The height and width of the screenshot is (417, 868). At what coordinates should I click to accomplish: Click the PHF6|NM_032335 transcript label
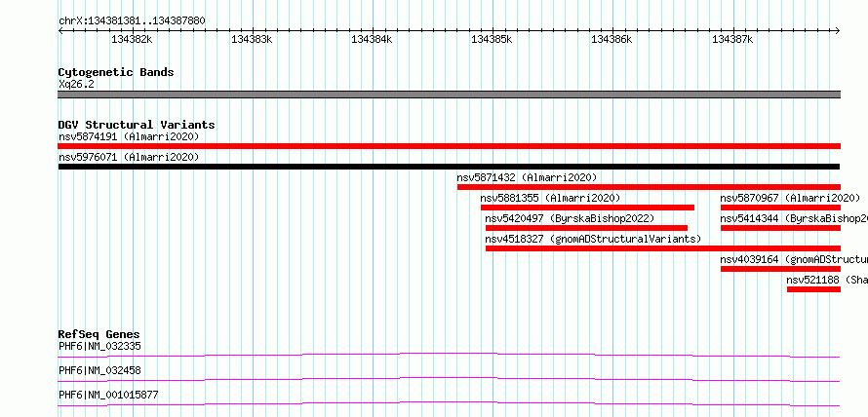click(99, 347)
